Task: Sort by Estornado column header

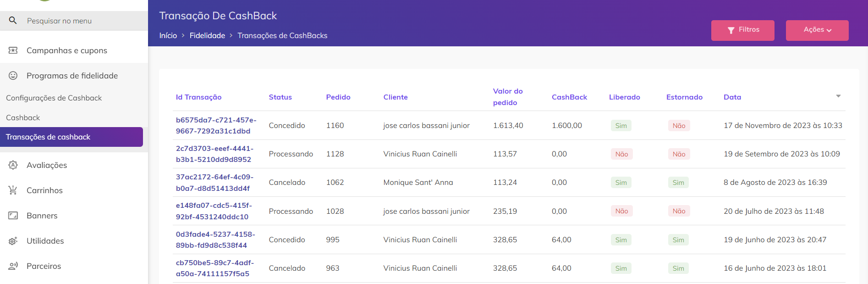Action: point(684,97)
